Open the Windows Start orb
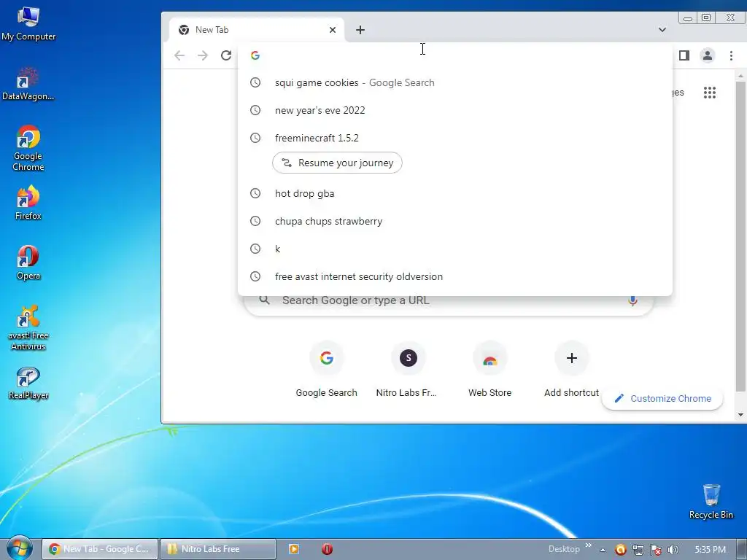The height and width of the screenshot is (560, 747). [x=20, y=548]
